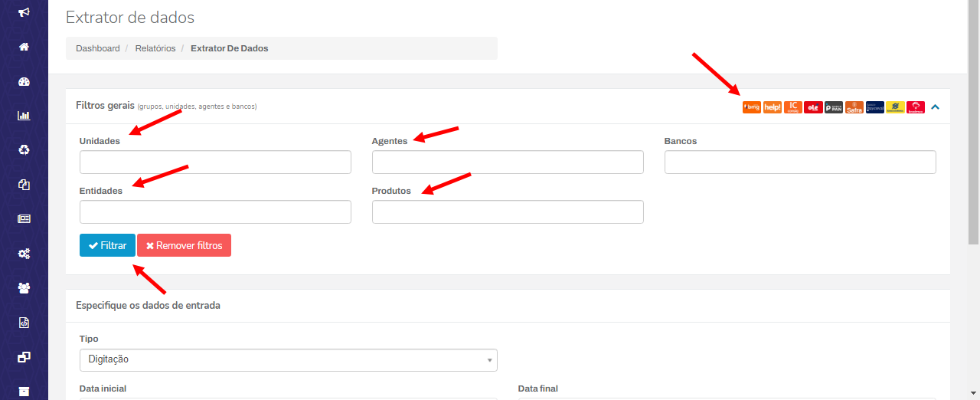The width and height of the screenshot is (980, 400).
Task: Click the Data inicial label
Action: (103, 389)
